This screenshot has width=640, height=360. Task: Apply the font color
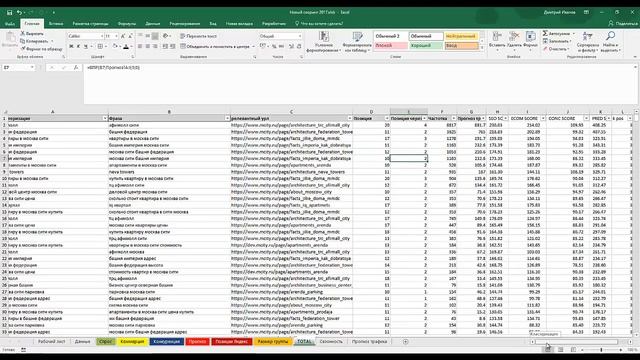pyautogui.click(x=126, y=47)
